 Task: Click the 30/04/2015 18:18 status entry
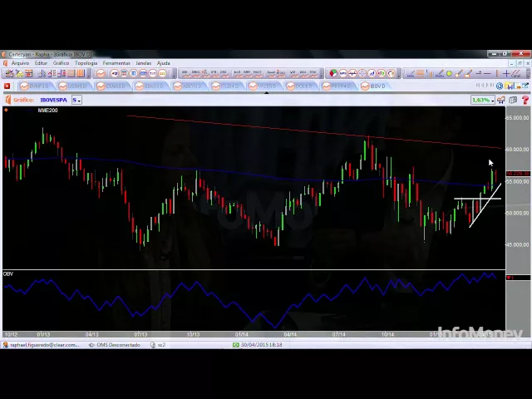point(261,345)
